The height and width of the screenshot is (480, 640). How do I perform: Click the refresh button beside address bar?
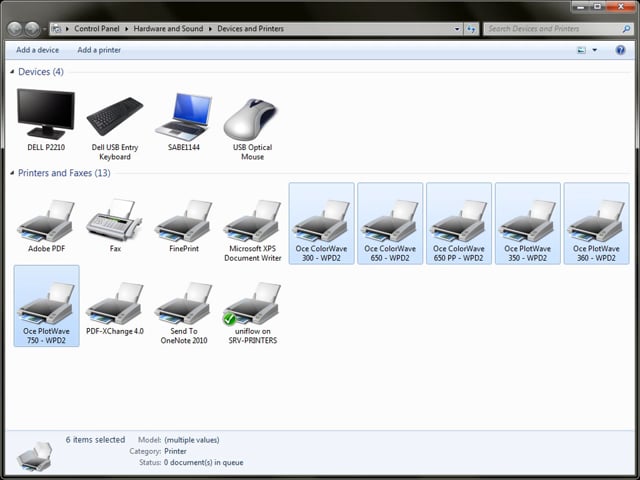pos(471,29)
